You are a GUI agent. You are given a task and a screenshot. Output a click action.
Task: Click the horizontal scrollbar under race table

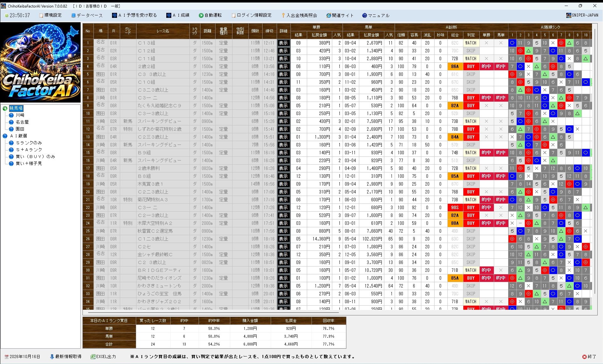(x=213, y=312)
